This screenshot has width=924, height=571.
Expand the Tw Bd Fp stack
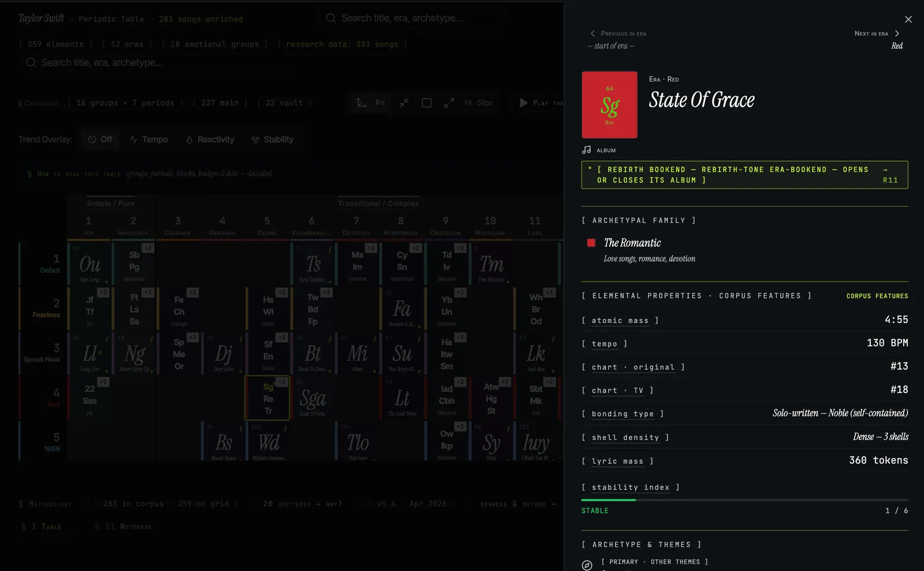point(313,309)
